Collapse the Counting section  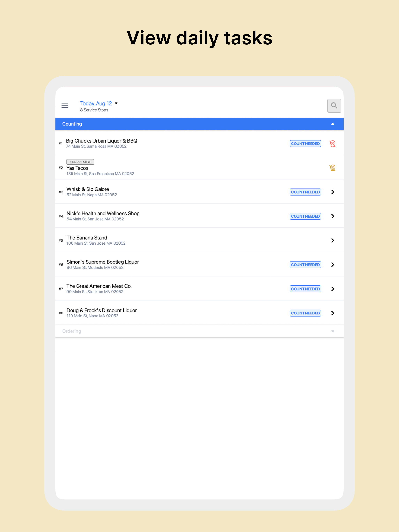click(199, 124)
